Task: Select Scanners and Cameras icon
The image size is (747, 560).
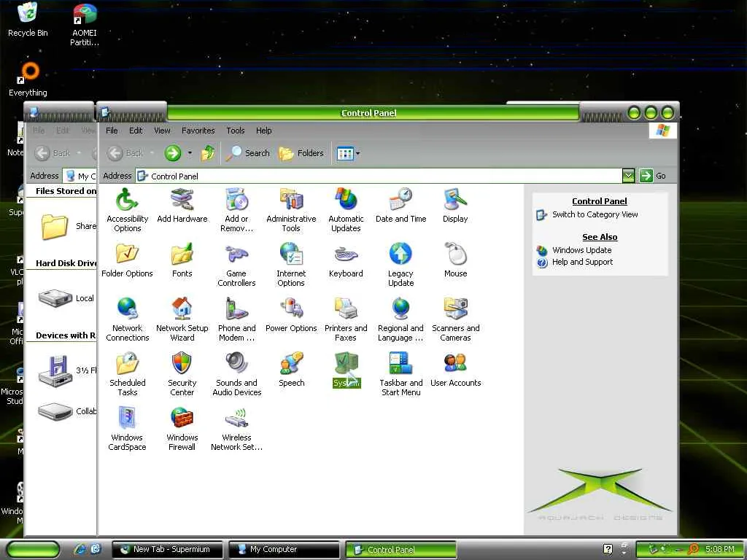Action: (x=455, y=319)
